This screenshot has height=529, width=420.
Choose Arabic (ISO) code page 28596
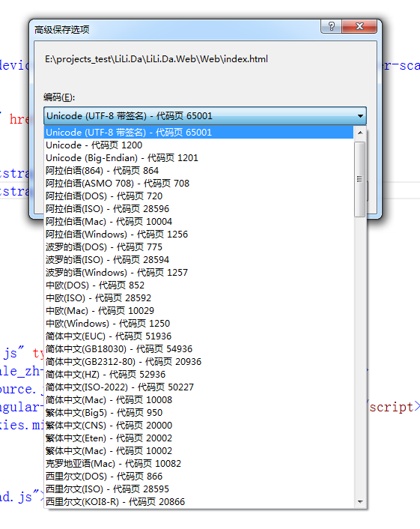[199, 209]
